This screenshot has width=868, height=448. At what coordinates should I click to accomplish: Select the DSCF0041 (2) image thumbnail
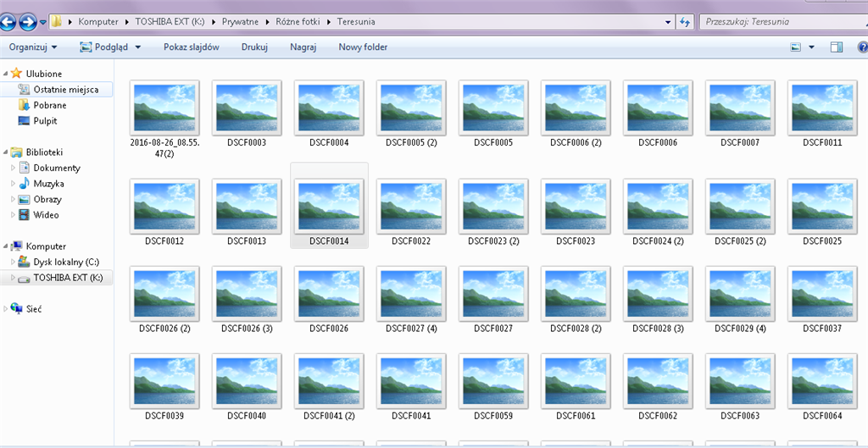329,381
